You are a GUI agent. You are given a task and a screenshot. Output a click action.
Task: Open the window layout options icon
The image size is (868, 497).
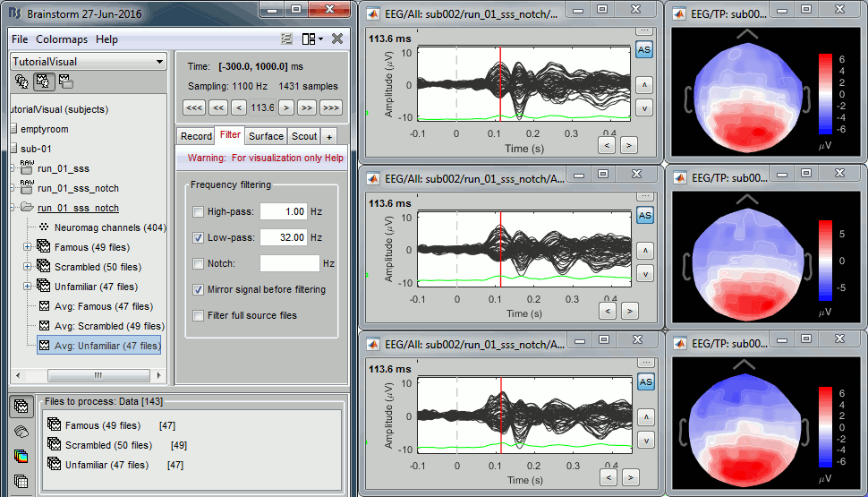tap(311, 39)
